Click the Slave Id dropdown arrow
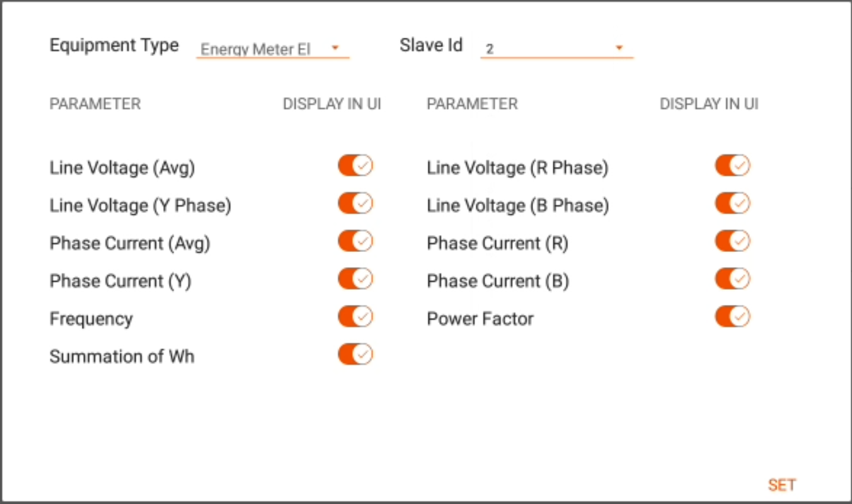 pyautogui.click(x=619, y=48)
